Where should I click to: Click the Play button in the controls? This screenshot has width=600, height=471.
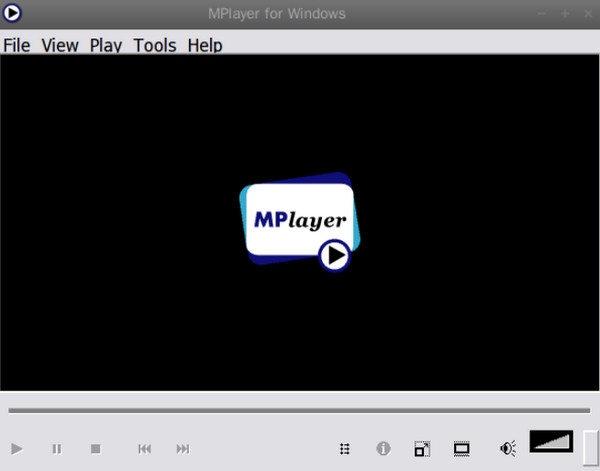pos(16,448)
